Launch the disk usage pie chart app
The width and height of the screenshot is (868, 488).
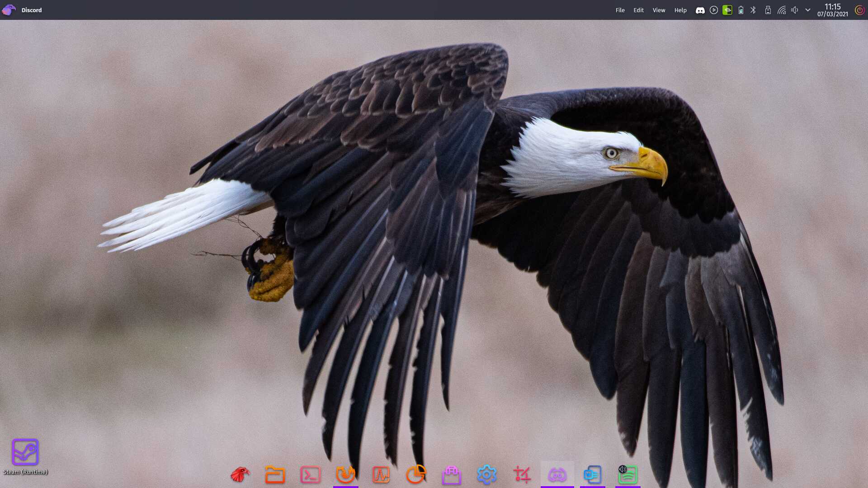pos(416,475)
